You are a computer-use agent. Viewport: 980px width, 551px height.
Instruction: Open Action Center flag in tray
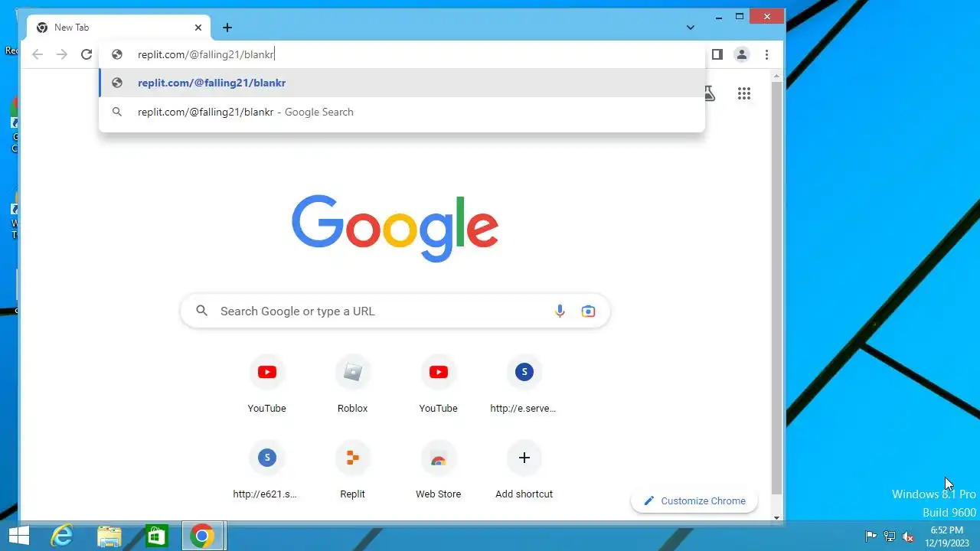(871, 536)
